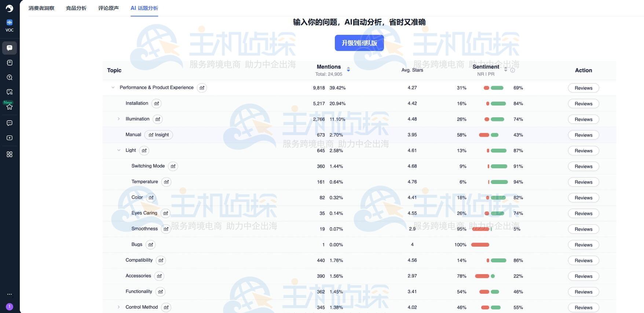
Task: Open the list document sidebar icon
Action: tap(10, 63)
